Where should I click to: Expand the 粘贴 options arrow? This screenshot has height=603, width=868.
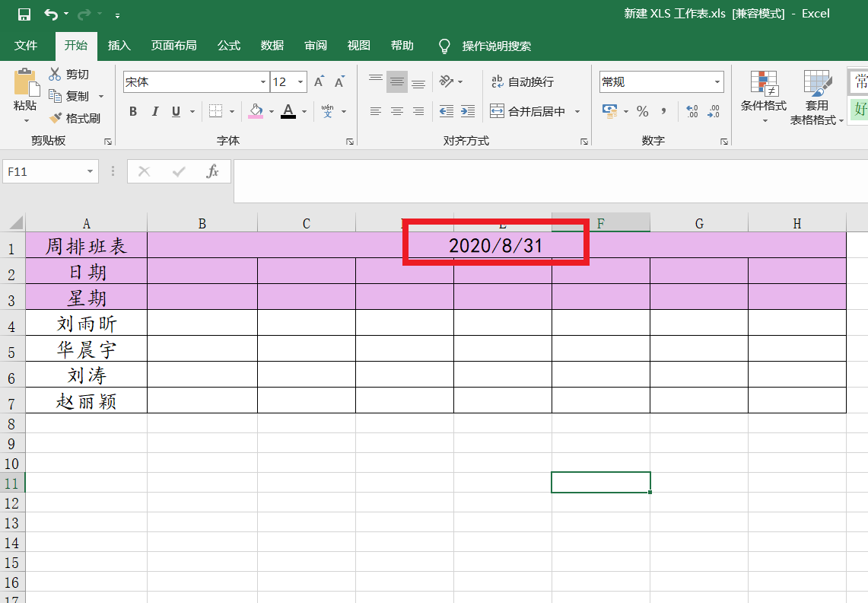[25, 120]
